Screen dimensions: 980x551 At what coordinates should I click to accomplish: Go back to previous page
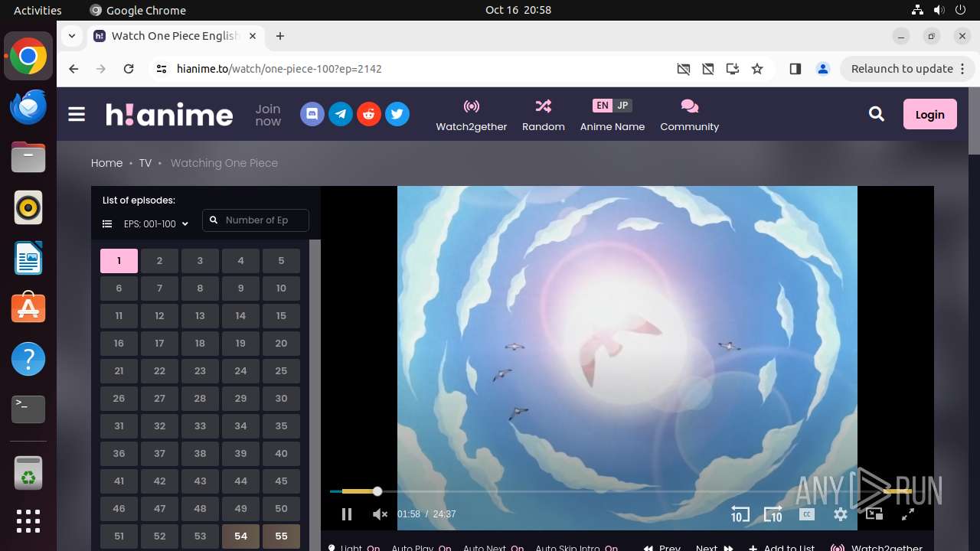click(x=73, y=69)
